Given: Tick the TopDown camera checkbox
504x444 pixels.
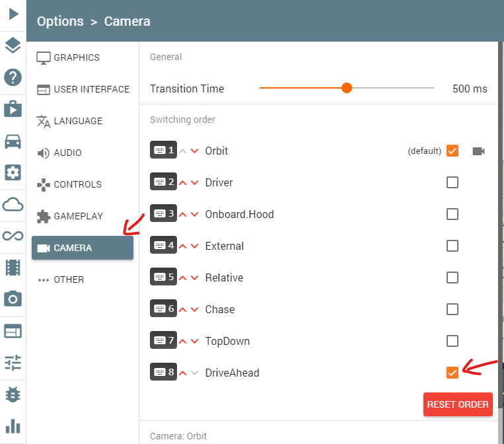Looking at the screenshot, I should (x=452, y=341).
